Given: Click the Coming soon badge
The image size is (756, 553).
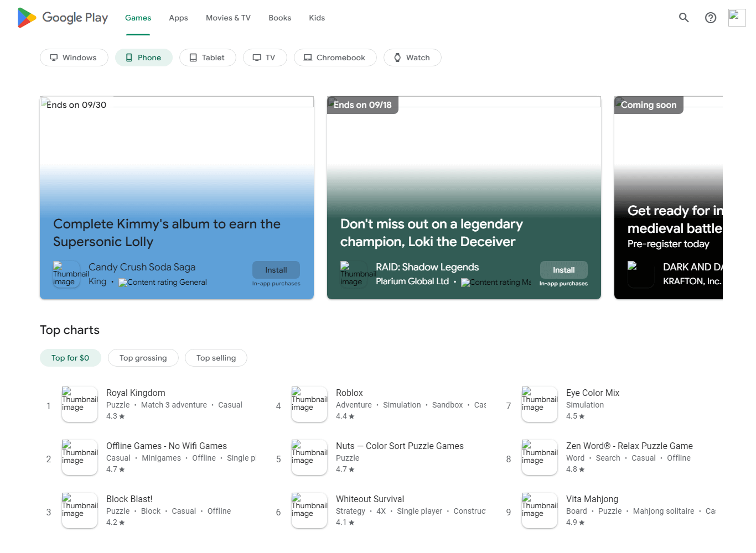Looking at the screenshot, I should (x=649, y=105).
